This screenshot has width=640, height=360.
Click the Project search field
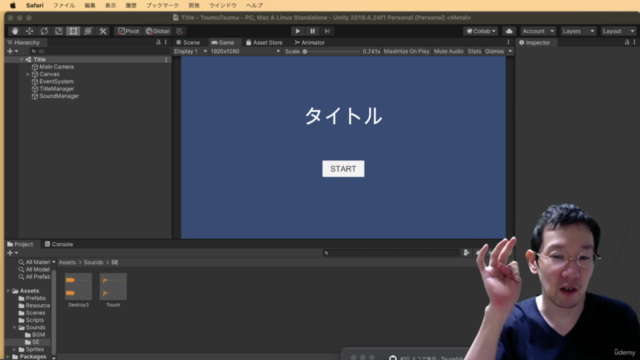tap(391, 253)
